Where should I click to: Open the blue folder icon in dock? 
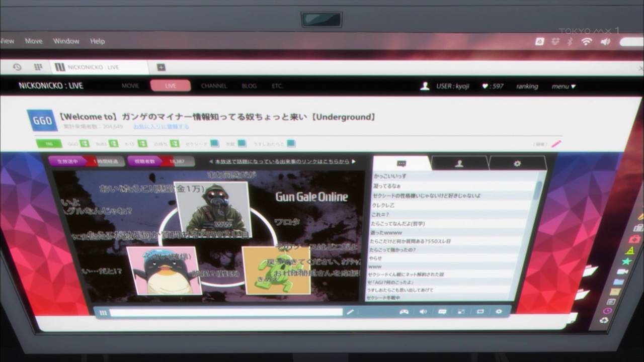tap(619, 282)
